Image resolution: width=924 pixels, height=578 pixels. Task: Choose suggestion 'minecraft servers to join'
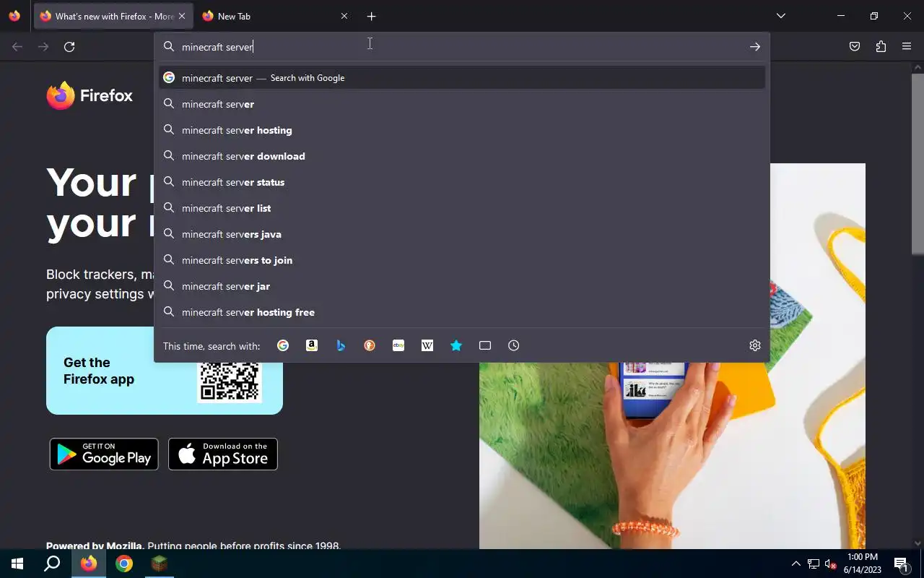pyautogui.click(x=462, y=260)
